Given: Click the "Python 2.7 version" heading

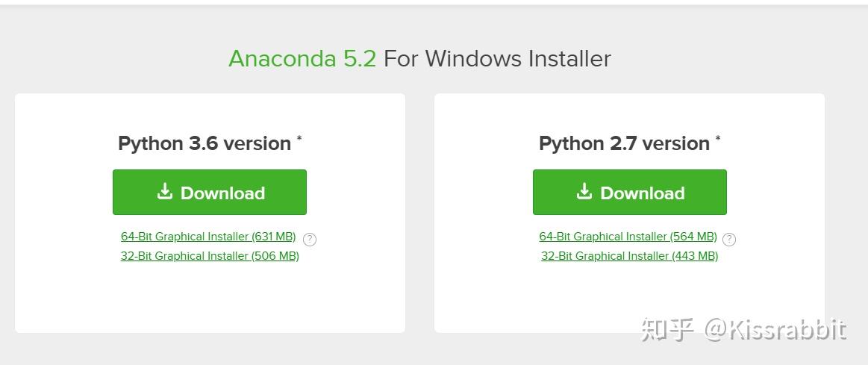Looking at the screenshot, I should pyautogui.click(x=624, y=143).
